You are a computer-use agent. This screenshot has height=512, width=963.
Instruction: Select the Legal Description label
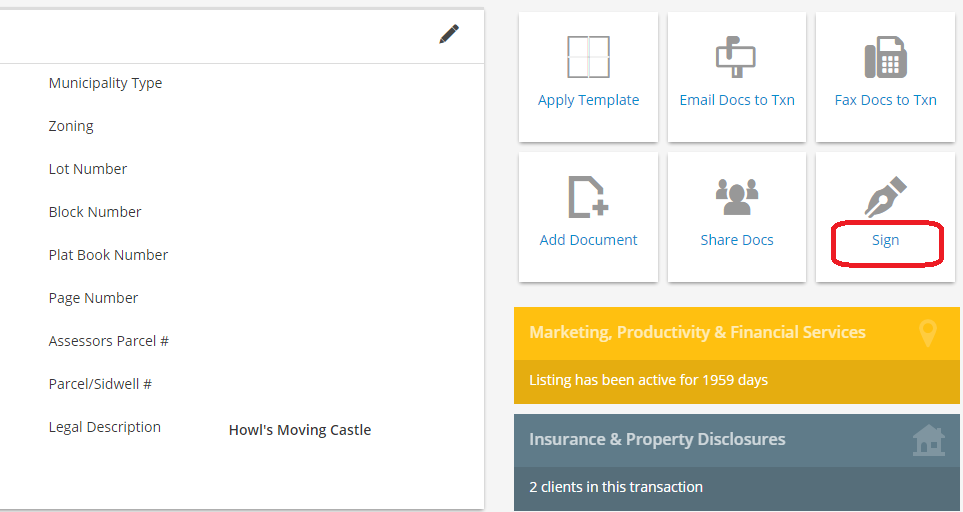105,427
